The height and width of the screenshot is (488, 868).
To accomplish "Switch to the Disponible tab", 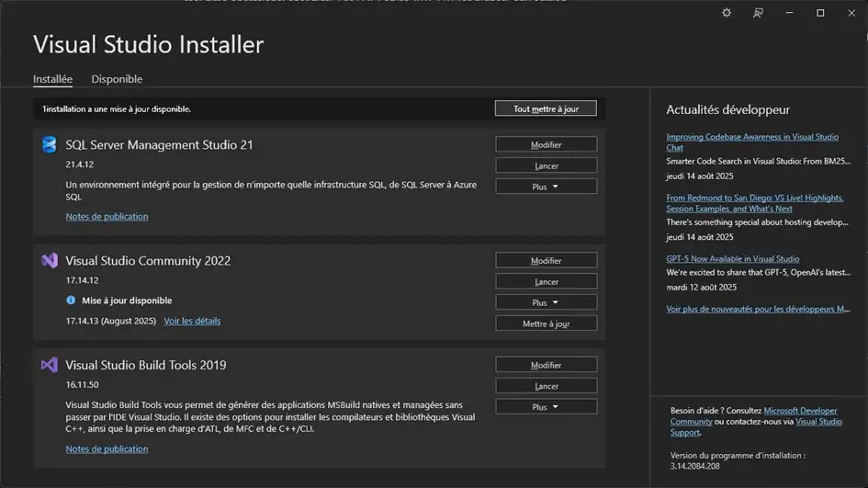I will coord(117,79).
